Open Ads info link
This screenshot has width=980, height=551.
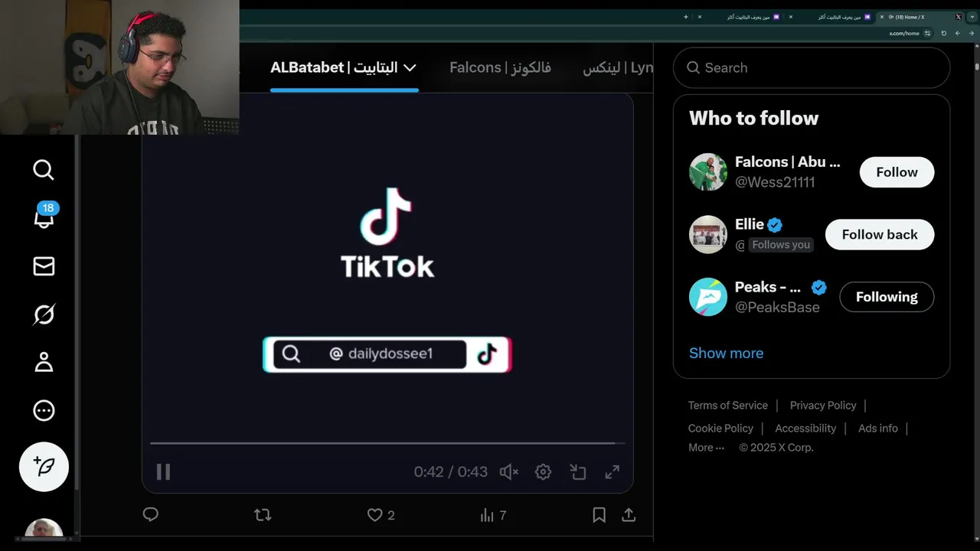pos(878,429)
